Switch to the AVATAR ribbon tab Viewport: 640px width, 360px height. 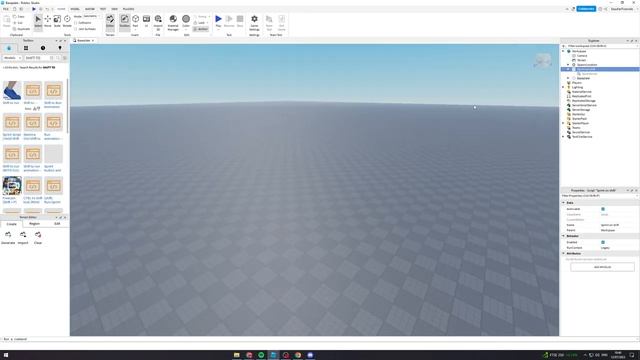pyautogui.click(x=90, y=9)
